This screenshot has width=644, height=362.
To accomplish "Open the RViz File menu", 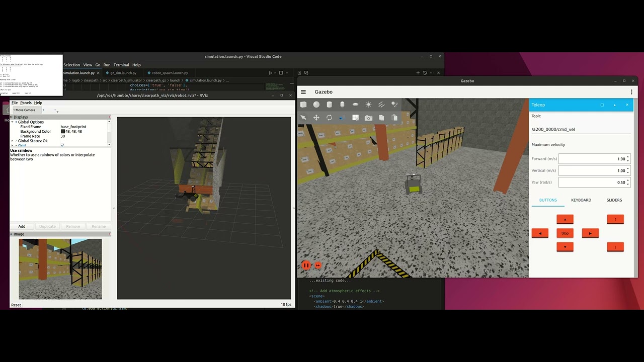I will tap(15, 103).
